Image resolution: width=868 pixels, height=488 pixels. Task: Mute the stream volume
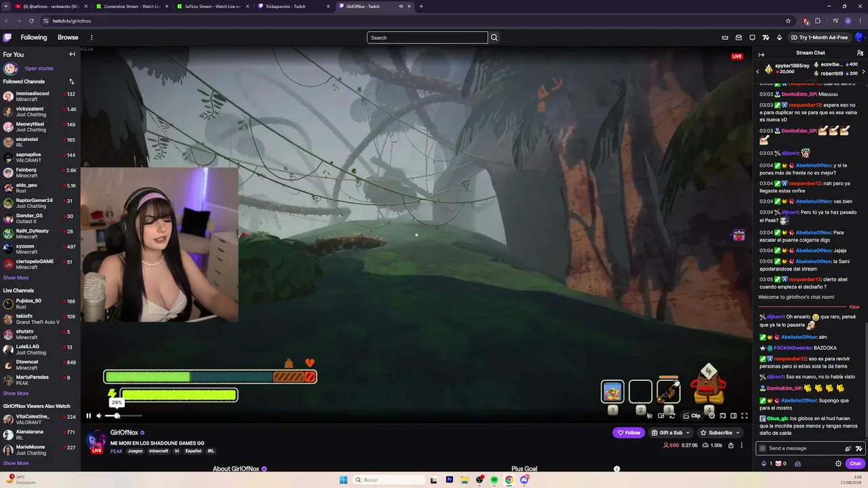pyautogui.click(x=99, y=415)
